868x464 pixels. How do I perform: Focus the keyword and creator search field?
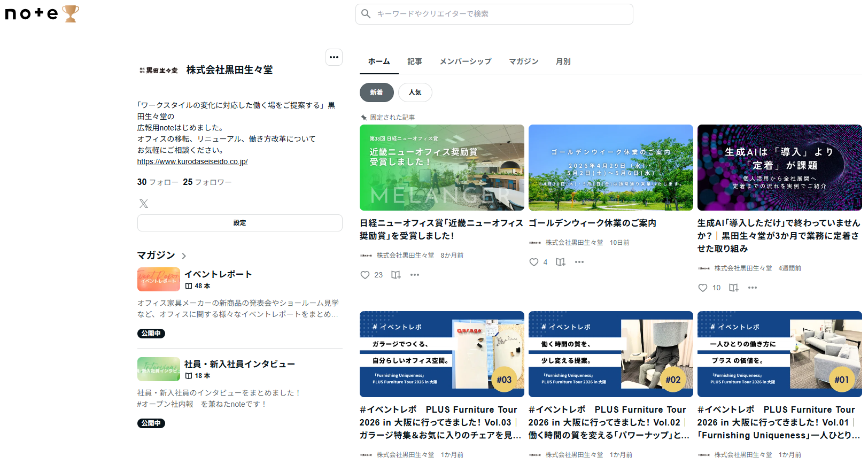(494, 14)
